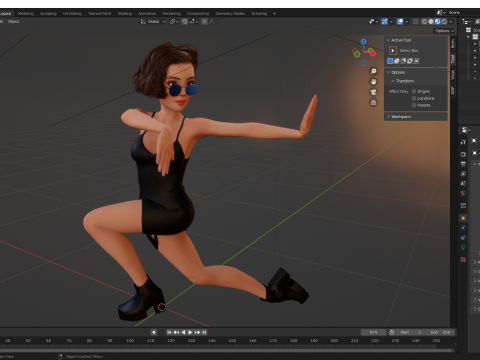The width and height of the screenshot is (480, 360).
Task: Select the Select Box active tool icon
Action: pos(393,50)
